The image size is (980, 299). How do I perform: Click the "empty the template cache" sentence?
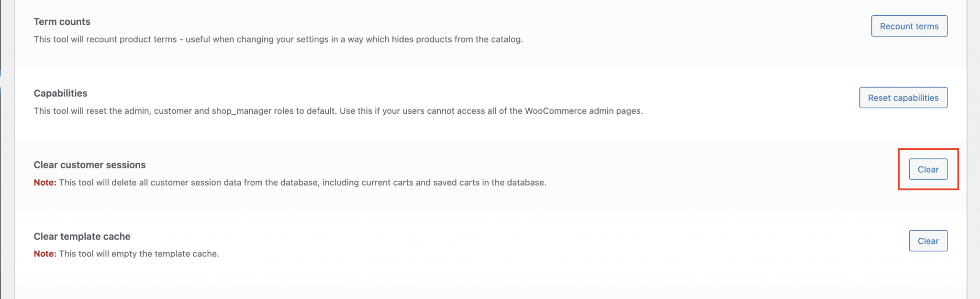tap(139, 254)
